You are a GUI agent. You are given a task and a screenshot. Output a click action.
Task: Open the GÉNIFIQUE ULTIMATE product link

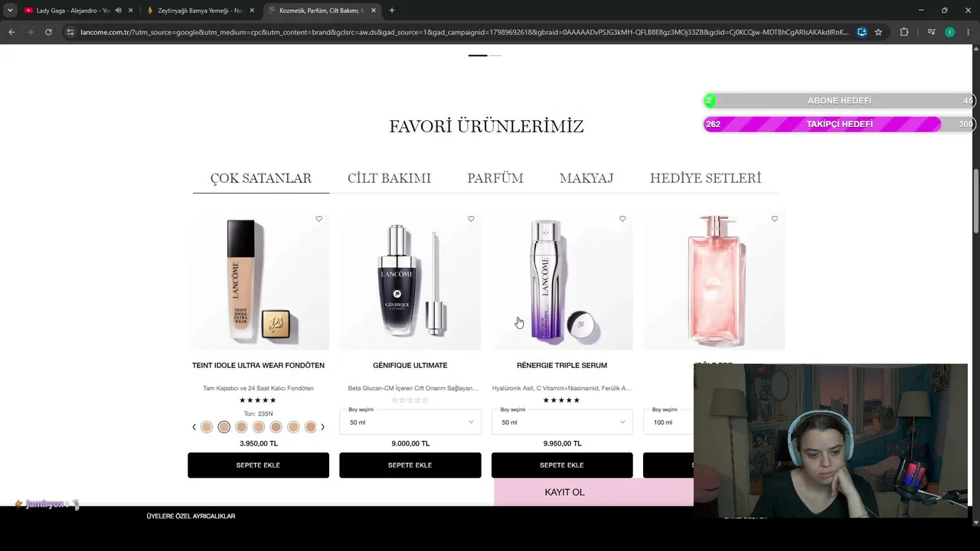pos(410,366)
